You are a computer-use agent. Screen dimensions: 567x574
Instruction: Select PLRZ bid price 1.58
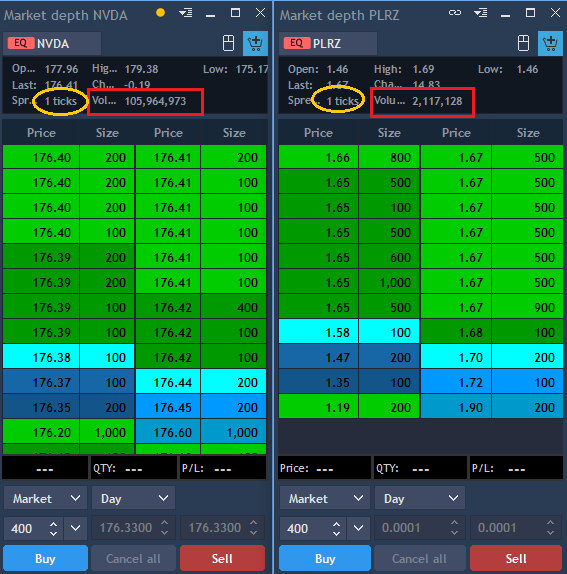tap(318, 332)
